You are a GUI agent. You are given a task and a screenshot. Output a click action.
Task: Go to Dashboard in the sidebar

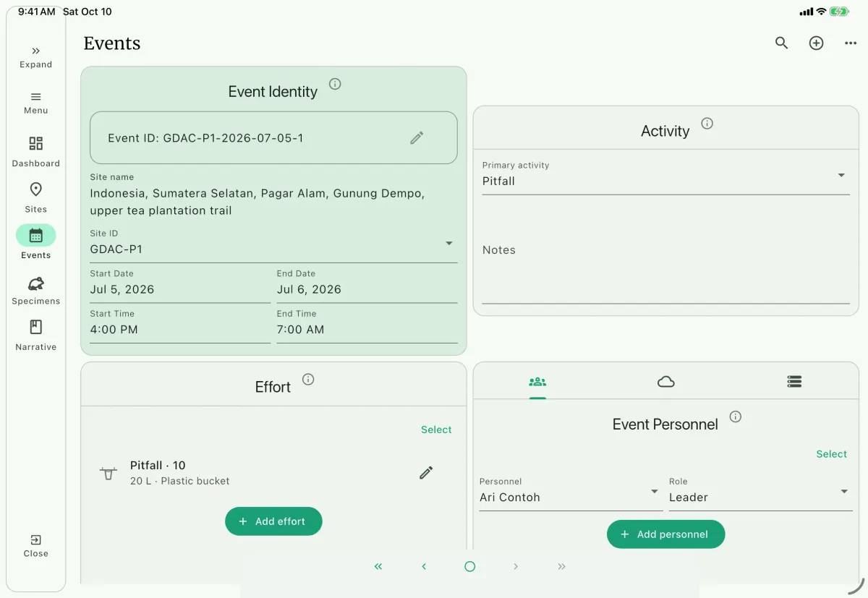coord(36,152)
